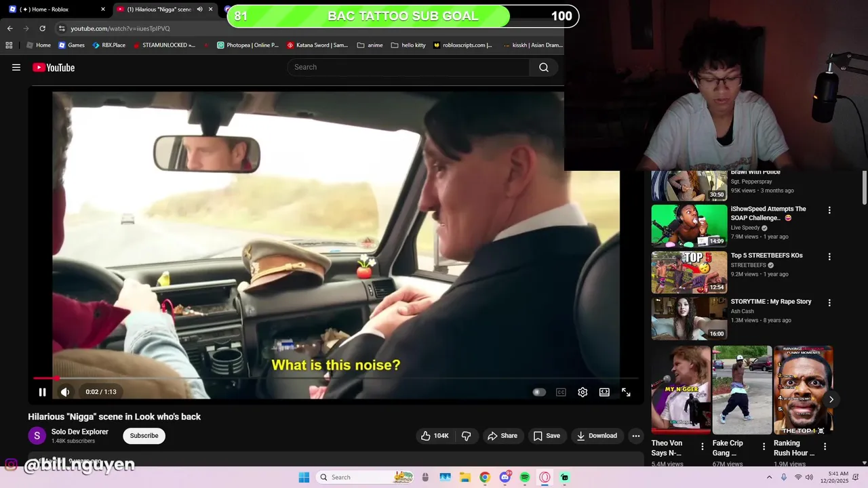Open the Opera GX taskbar icon
Viewport: 868px width, 488px height.
545,477
